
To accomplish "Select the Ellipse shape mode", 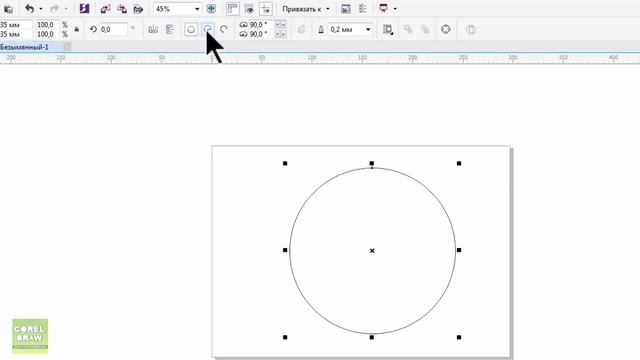I will tap(191, 29).
